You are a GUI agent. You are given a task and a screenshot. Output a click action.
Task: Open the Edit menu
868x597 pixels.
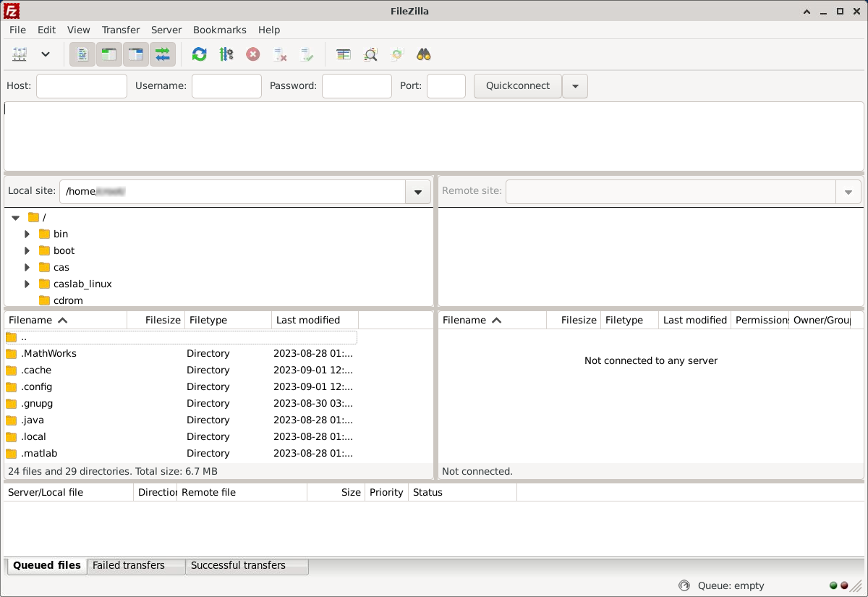click(46, 30)
